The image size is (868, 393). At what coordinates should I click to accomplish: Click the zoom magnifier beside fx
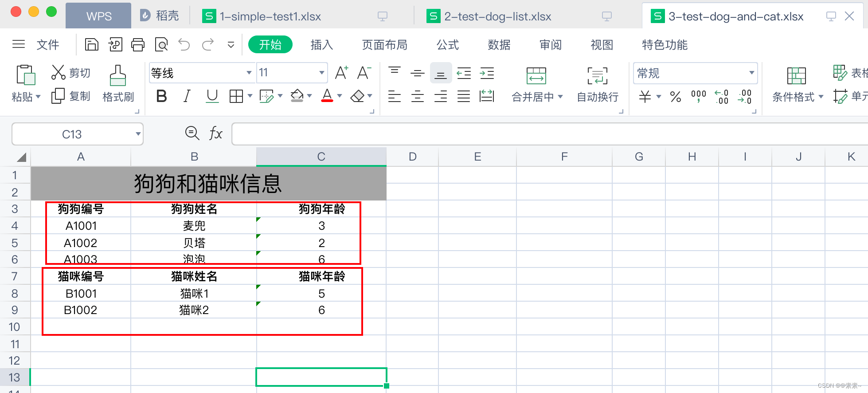[x=192, y=133]
